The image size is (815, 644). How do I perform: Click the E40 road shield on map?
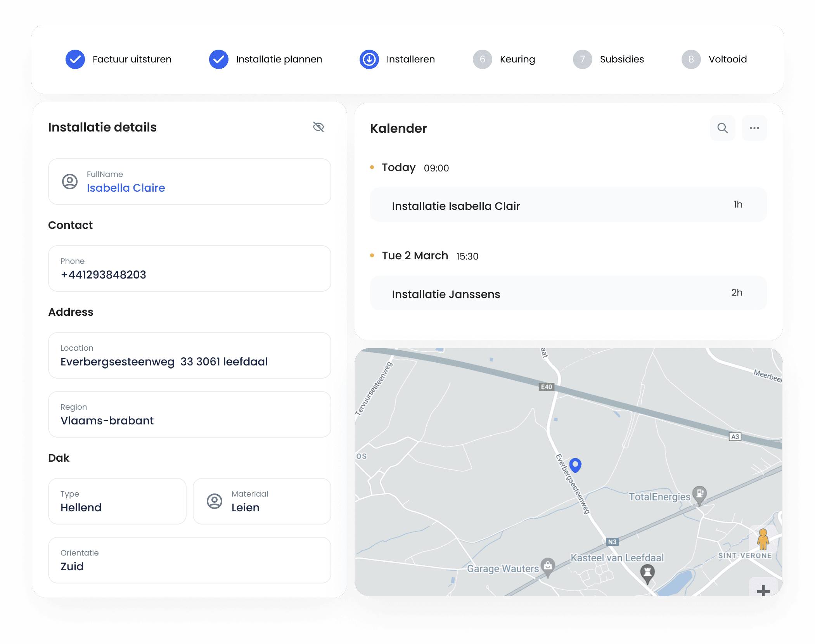[x=547, y=387]
